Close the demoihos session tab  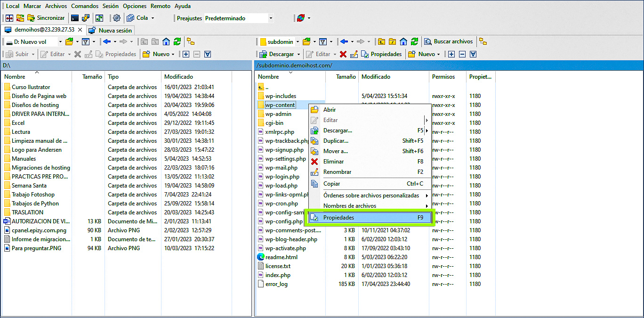click(80, 30)
